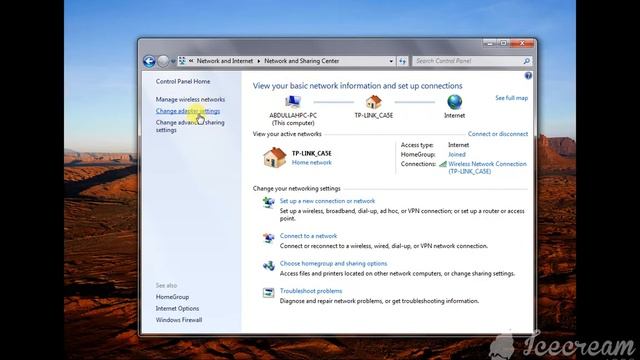Open the recent pages dropdown arrow
Image resolution: width=640 pixels, height=360 pixels.
173,61
